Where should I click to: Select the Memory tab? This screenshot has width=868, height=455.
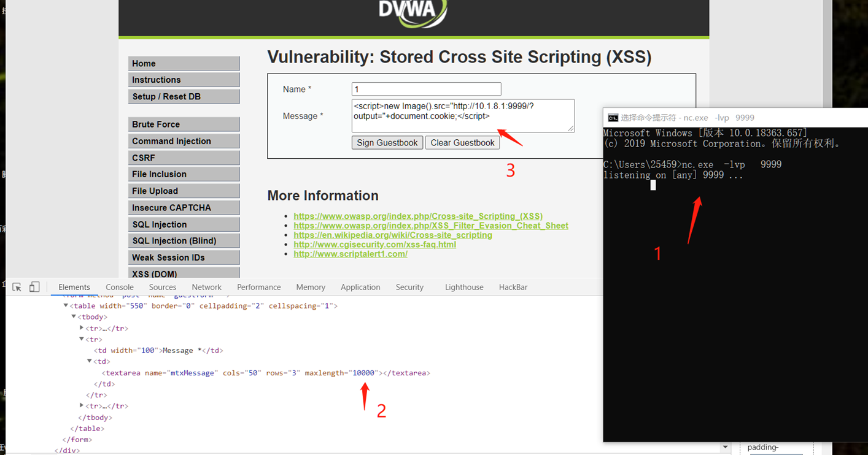(311, 287)
